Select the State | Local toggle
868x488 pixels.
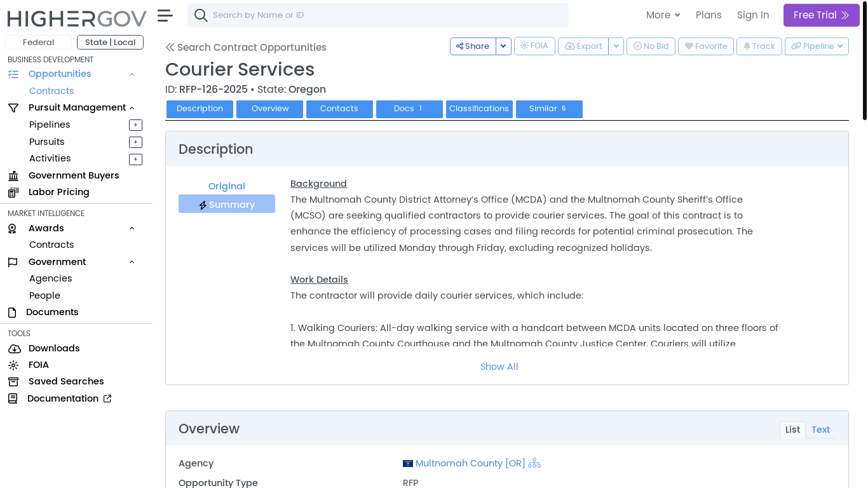click(110, 43)
